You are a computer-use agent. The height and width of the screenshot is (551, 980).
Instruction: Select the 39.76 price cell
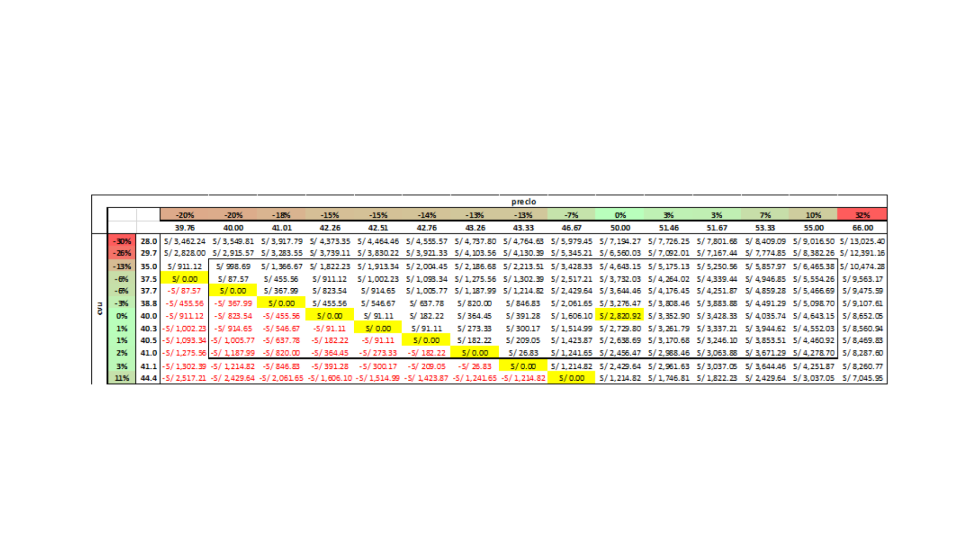click(184, 228)
